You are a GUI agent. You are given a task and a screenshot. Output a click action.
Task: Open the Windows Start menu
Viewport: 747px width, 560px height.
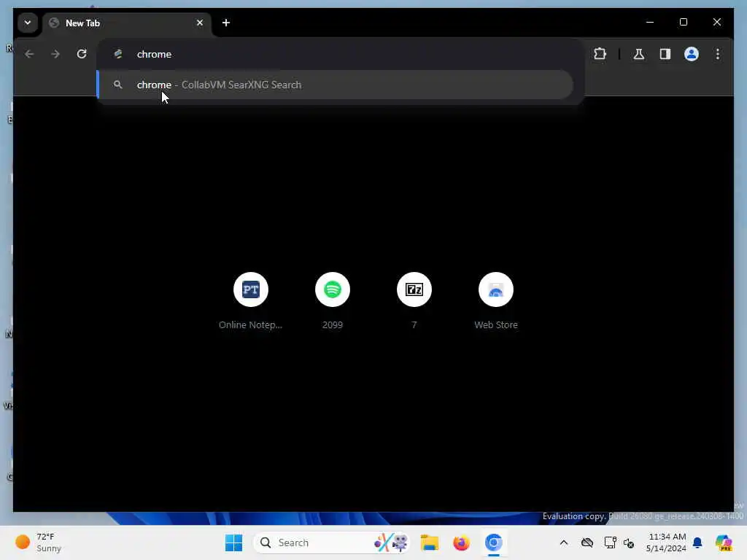point(233,542)
